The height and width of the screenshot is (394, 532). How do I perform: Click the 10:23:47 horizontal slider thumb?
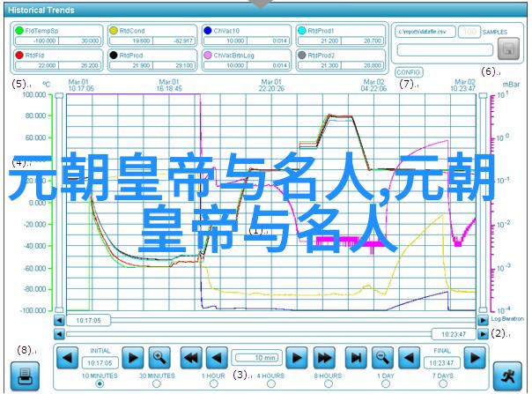[x=454, y=334]
